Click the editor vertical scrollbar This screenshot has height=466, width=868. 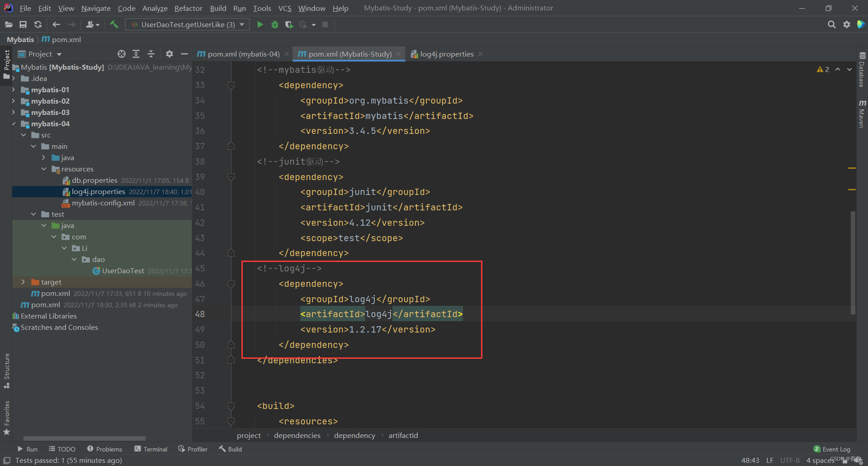click(853, 262)
